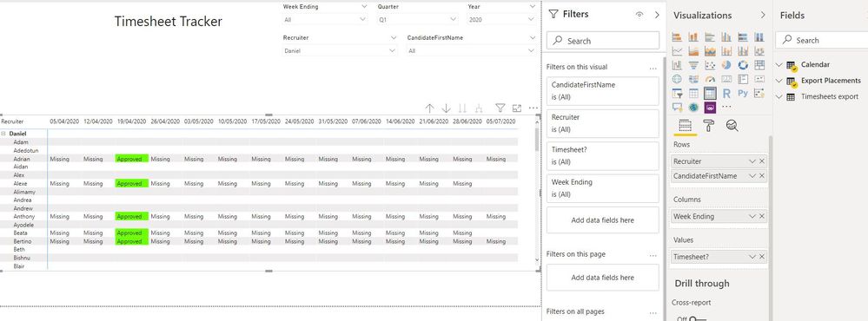Remove Week Ending from Columns well
This screenshot has width=868, height=321.
pyautogui.click(x=762, y=217)
